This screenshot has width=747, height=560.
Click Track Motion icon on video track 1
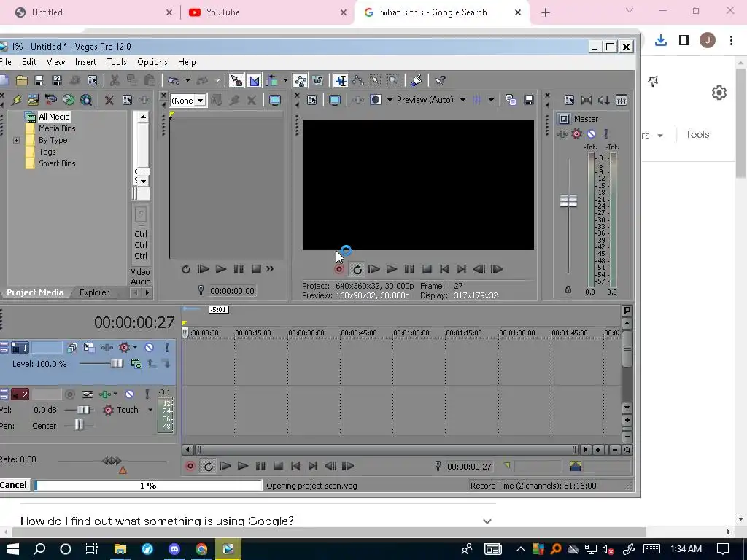(89, 347)
